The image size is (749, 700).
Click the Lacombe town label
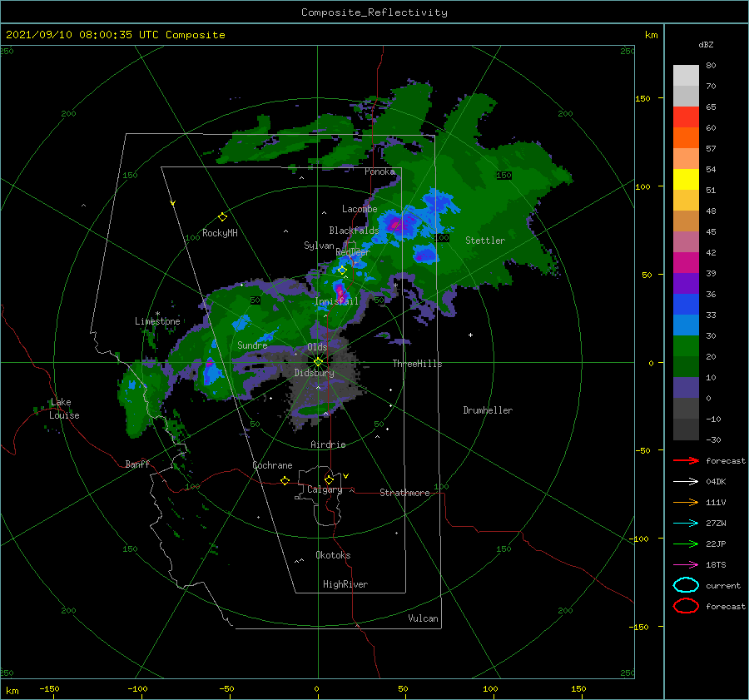point(360,209)
